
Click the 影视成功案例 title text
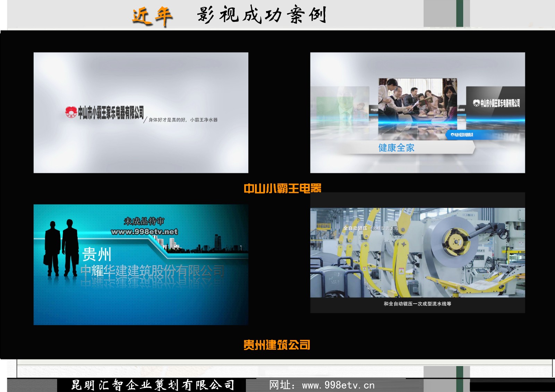262,15
